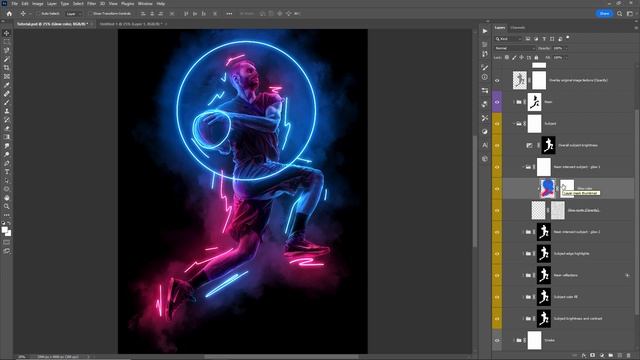Hide the Smoke group layer

[497, 340]
